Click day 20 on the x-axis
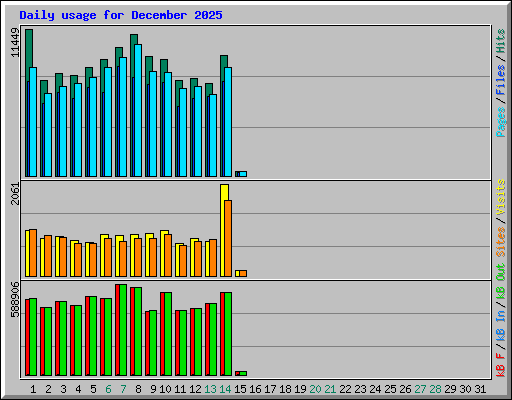 [x=315, y=389]
